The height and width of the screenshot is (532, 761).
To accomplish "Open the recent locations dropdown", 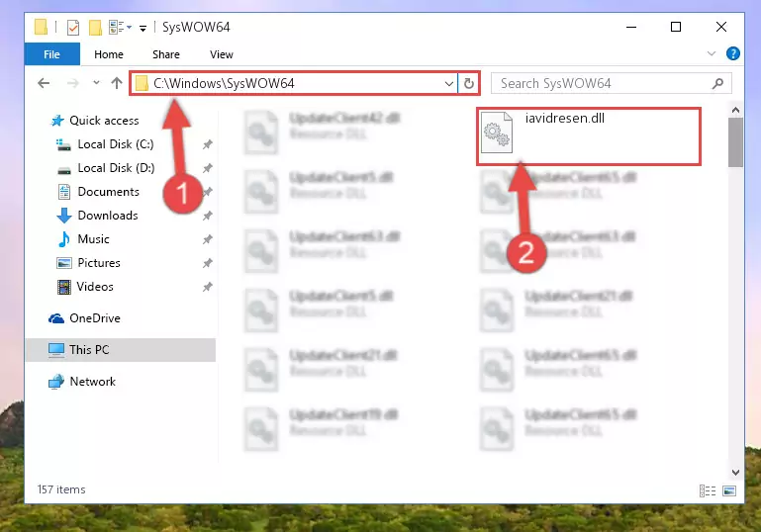I will (x=96, y=83).
